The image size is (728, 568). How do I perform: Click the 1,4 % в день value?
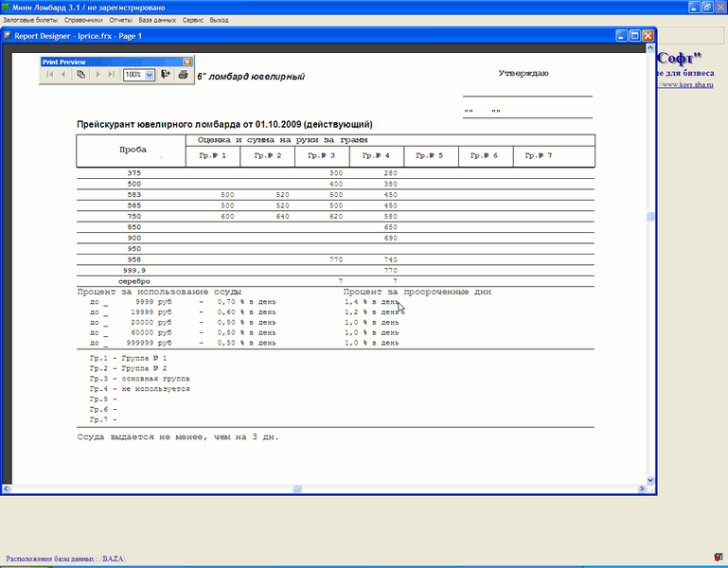(x=371, y=302)
